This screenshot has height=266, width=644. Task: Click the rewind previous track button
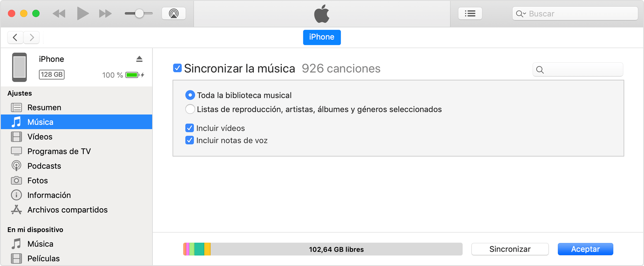pyautogui.click(x=59, y=14)
